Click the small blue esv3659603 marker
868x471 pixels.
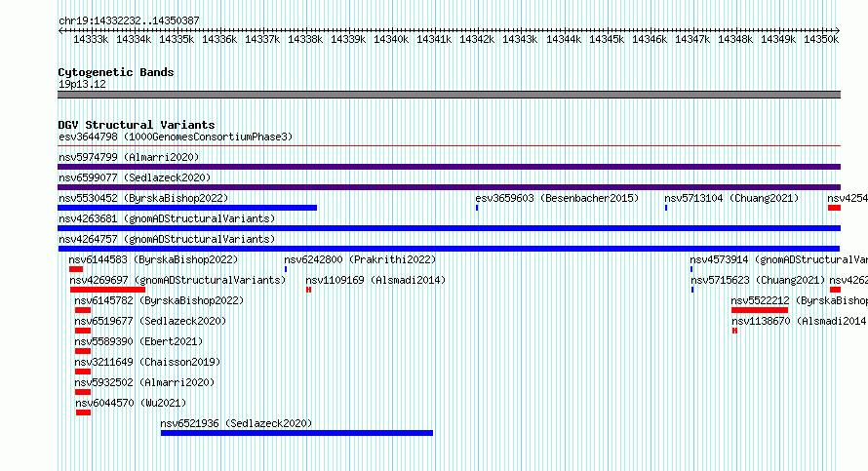(x=477, y=208)
